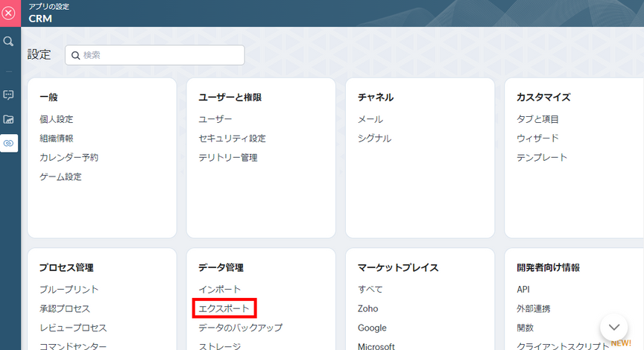This screenshot has height=350, width=644.
Task: Click the 一般 card heading
Action: tap(48, 98)
